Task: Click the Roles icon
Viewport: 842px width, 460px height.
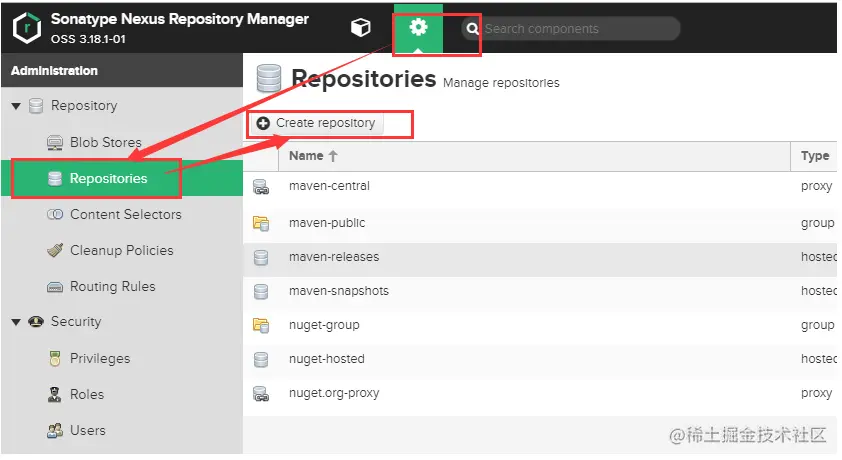Action: (x=55, y=395)
